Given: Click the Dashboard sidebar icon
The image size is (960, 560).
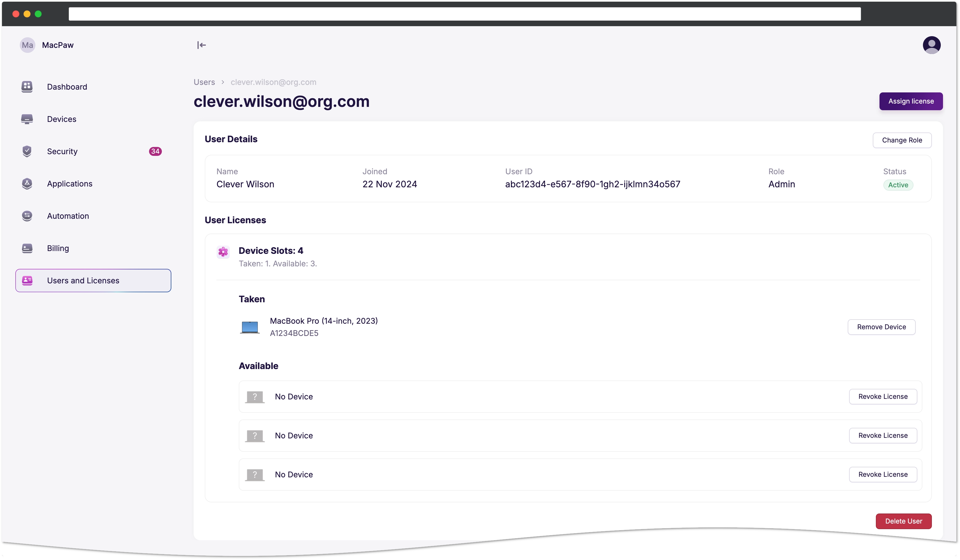Looking at the screenshot, I should (27, 87).
